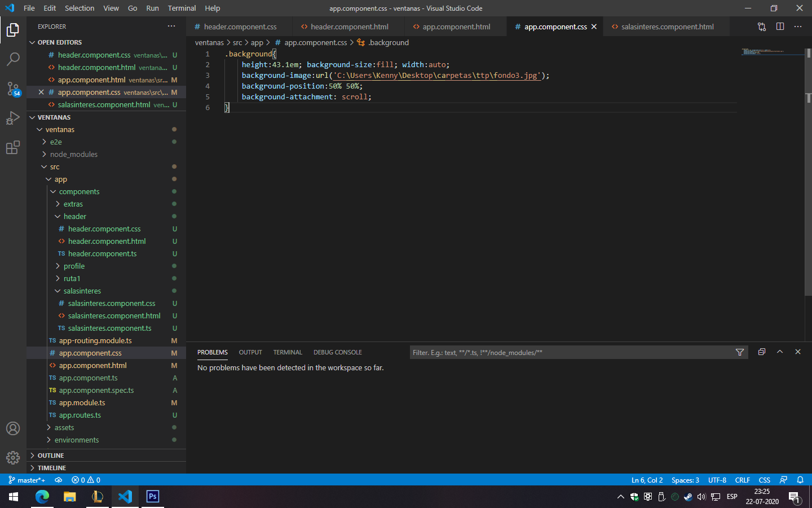Split the editor right

[780, 27]
